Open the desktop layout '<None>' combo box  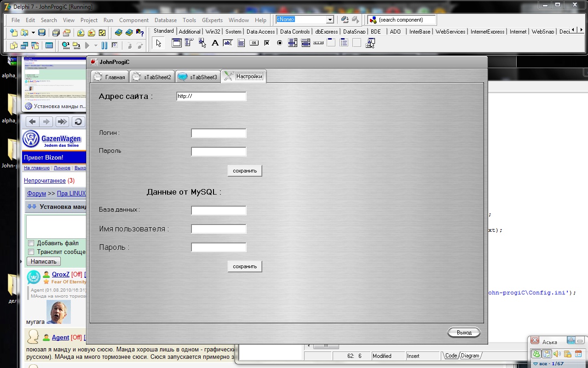click(x=305, y=20)
